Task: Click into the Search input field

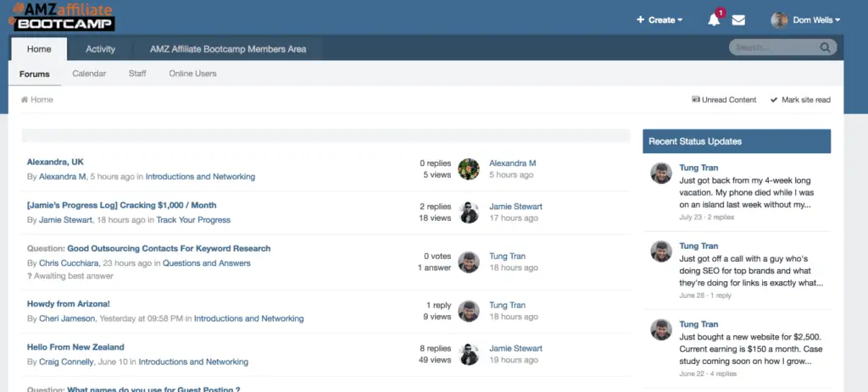Action: [x=773, y=47]
